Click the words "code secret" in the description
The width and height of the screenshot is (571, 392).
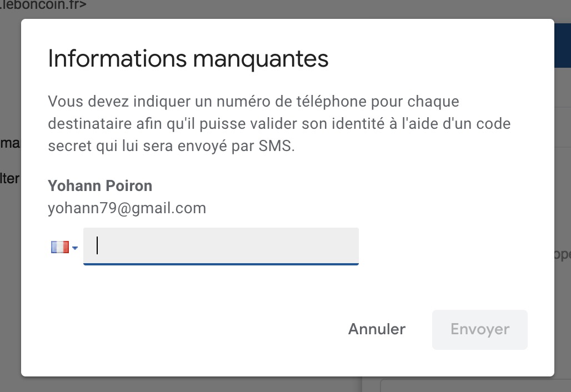[478, 123]
